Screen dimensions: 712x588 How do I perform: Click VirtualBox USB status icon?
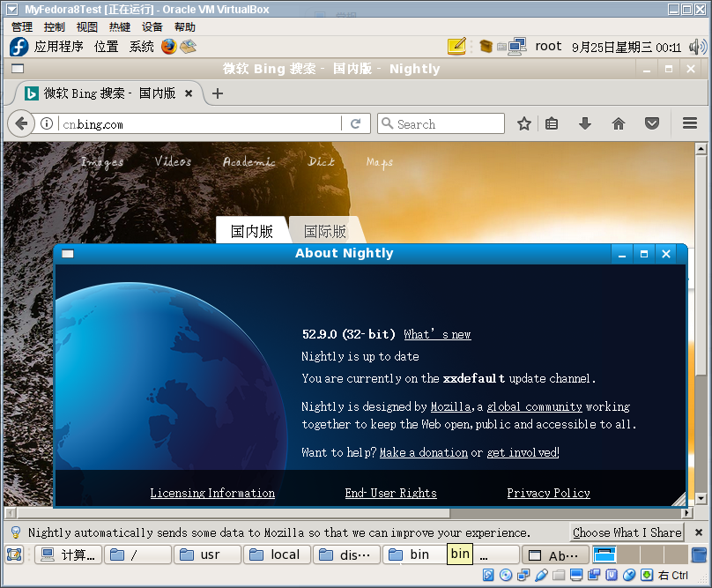tap(541, 576)
